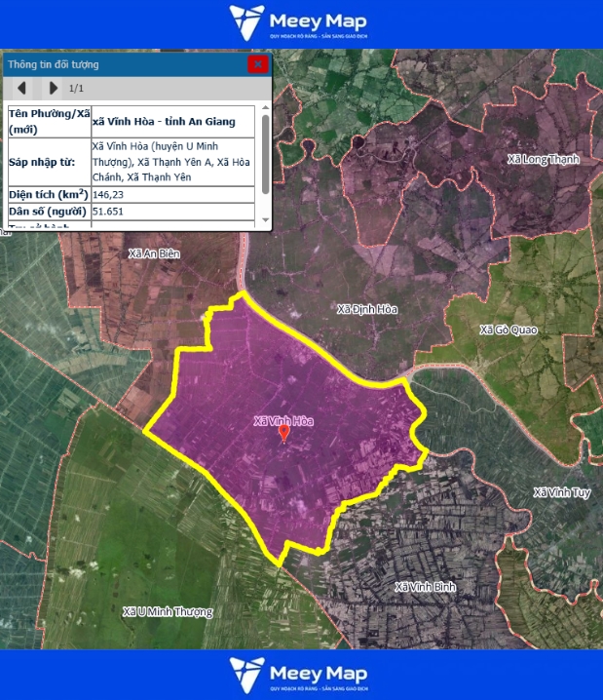Image resolution: width=603 pixels, height=700 pixels.
Task: Click the next record arrow in info panel
Action: pyautogui.click(x=54, y=88)
